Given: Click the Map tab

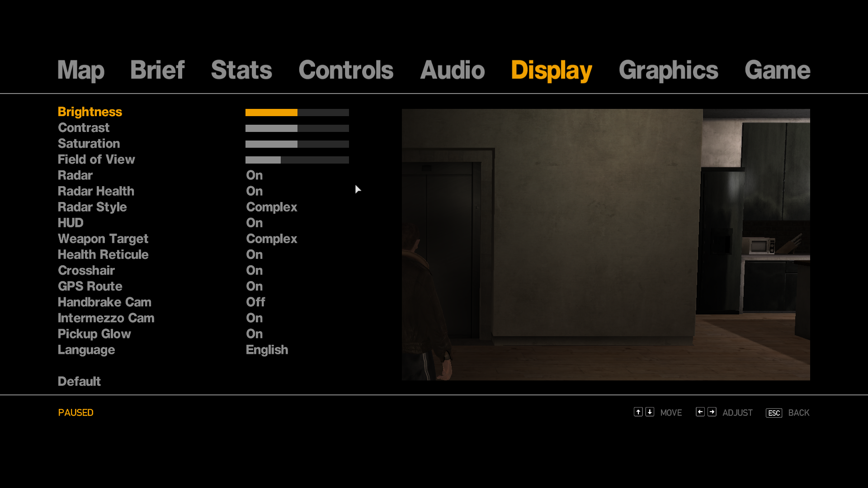Looking at the screenshot, I should tap(80, 70).
